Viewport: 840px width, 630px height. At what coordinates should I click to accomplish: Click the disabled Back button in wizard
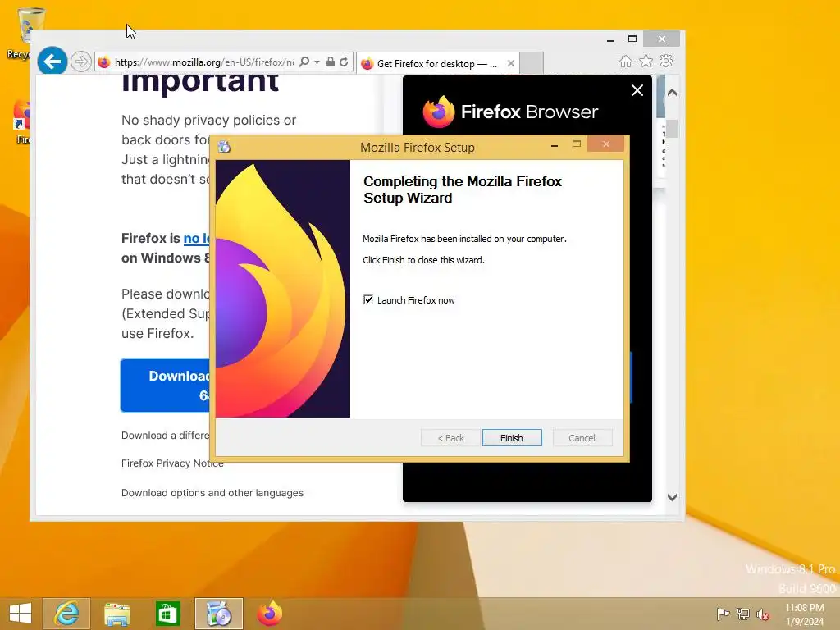pos(450,438)
